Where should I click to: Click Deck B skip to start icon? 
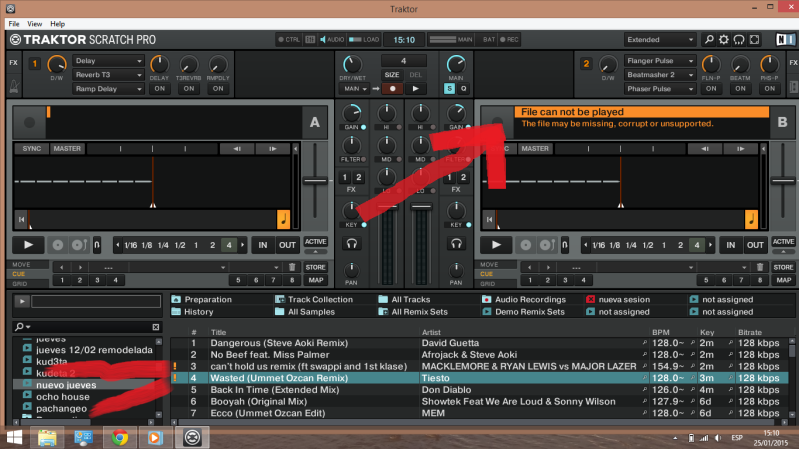(489, 219)
